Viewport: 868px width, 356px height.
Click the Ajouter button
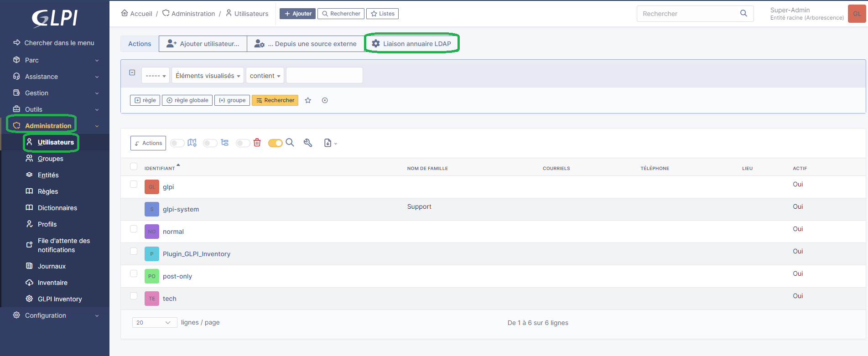[297, 14]
